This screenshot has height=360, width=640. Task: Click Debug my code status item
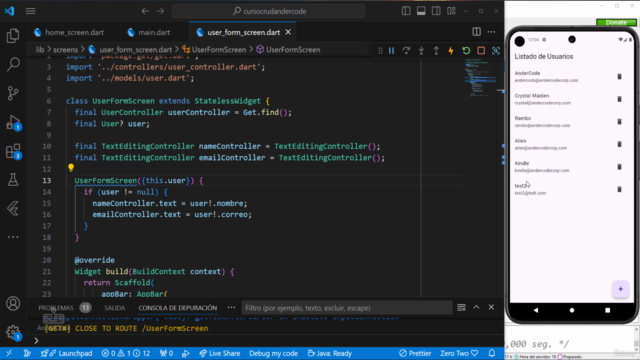coord(273,353)
